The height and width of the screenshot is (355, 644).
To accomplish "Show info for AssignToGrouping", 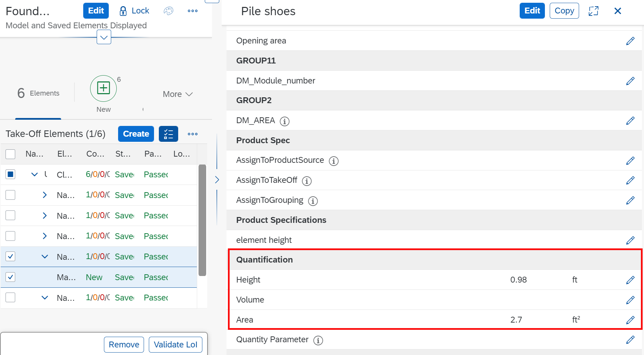I will [x=313, y=201].
